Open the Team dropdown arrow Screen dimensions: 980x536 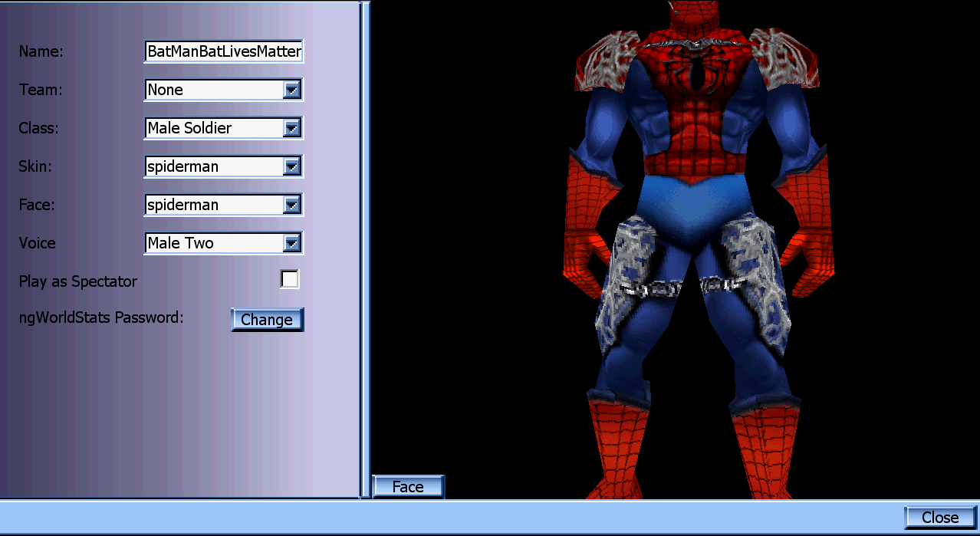click(x=291, y=90)
